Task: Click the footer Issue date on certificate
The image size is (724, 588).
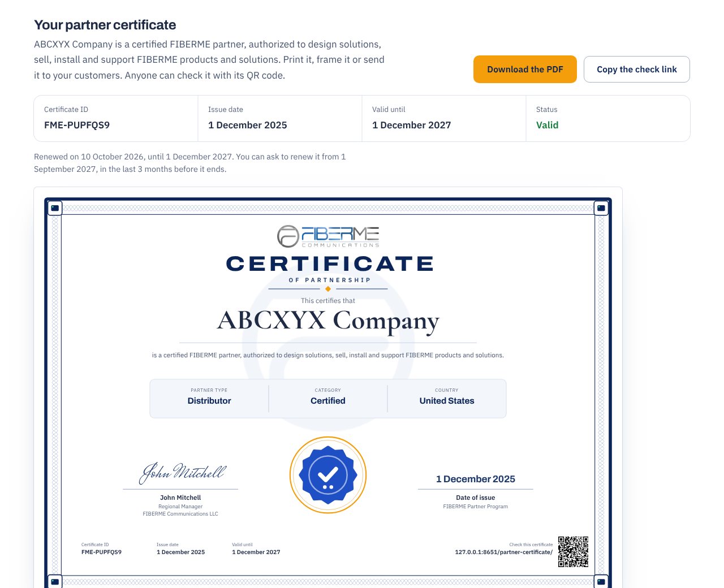Action: tap(181, 552)
